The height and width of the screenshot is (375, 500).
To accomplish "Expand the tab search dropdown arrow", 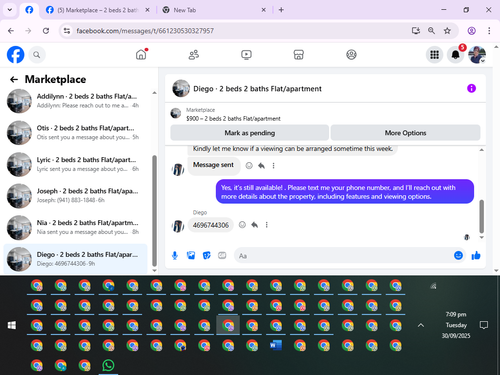I will click(x=10, y=10).
